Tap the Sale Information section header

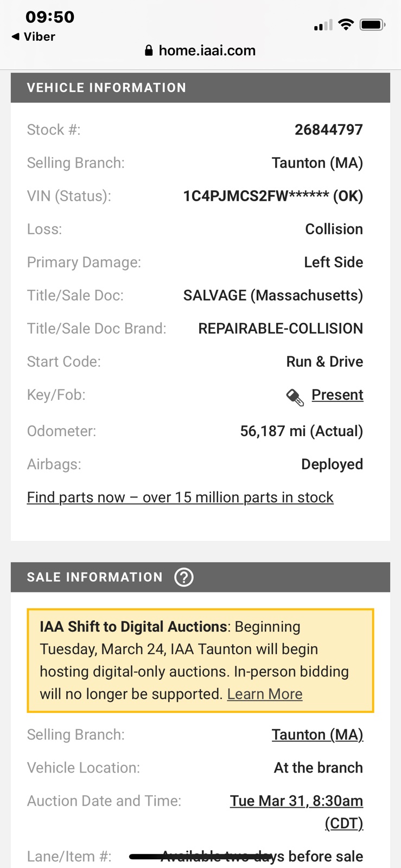coord(200,577)
